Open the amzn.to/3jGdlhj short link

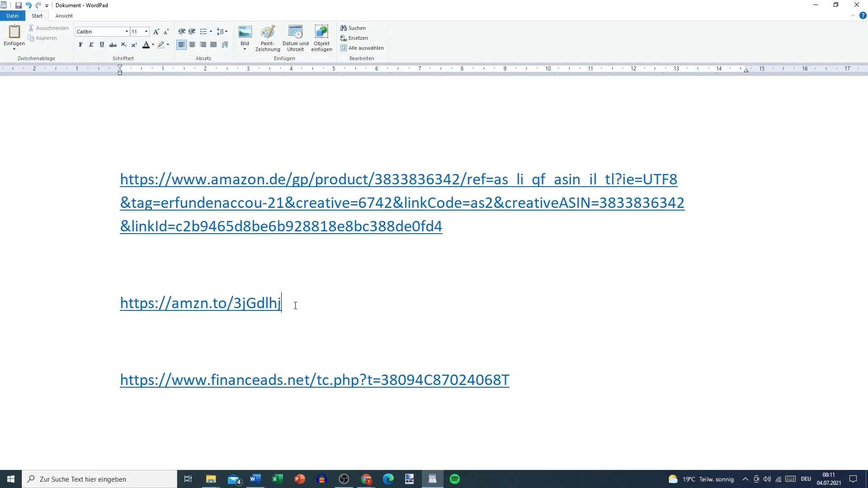tap(200, 303)
